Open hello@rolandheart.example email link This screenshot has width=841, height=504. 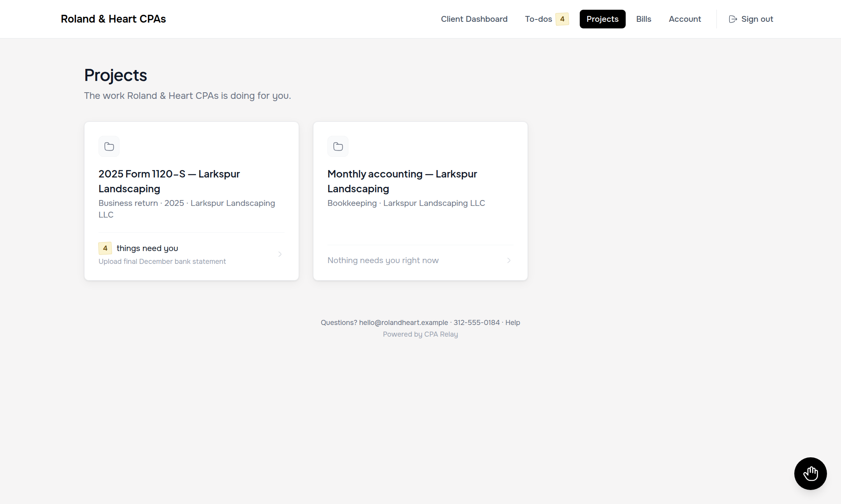403,323
